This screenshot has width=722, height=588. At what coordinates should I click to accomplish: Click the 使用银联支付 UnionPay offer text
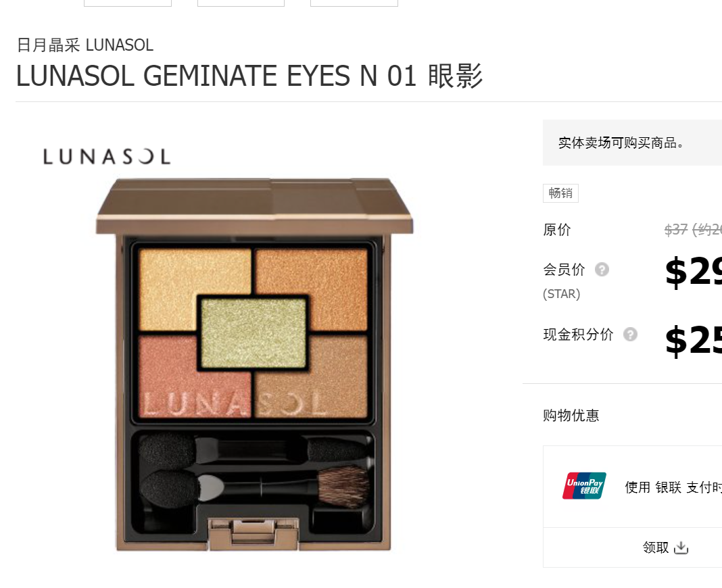coord(673,487)
